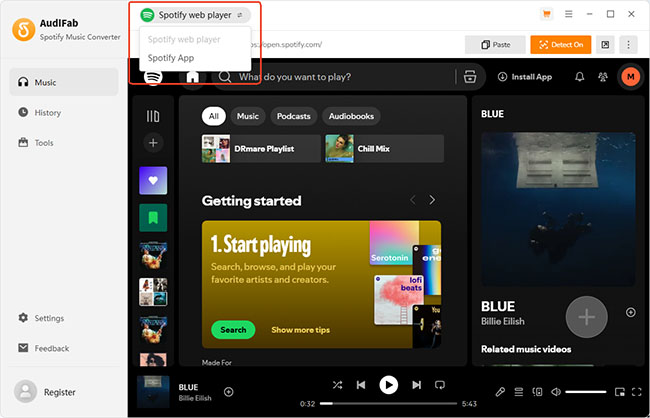Viewport: 650px width, 418px height.
Task: Select the Audiobooks filter chip
Action: 351,117
